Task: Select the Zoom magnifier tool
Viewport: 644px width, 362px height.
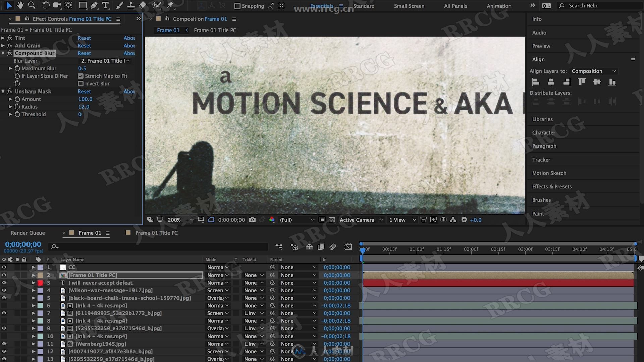Action: [x=32, y=5]
